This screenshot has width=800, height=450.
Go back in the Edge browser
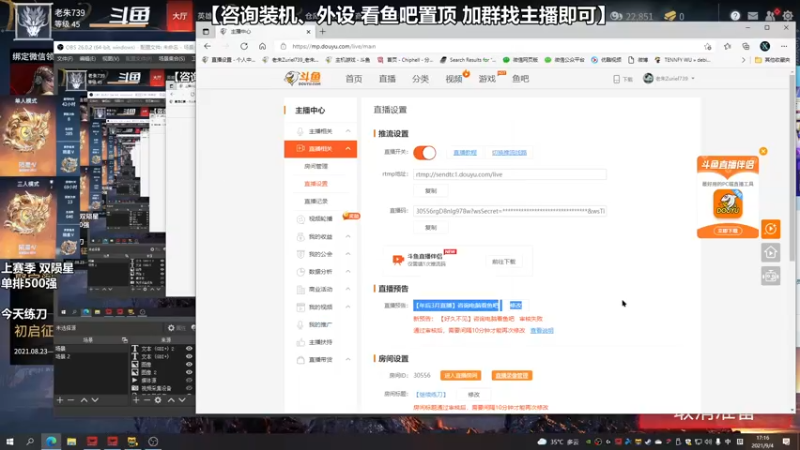(x=207, y=46)
